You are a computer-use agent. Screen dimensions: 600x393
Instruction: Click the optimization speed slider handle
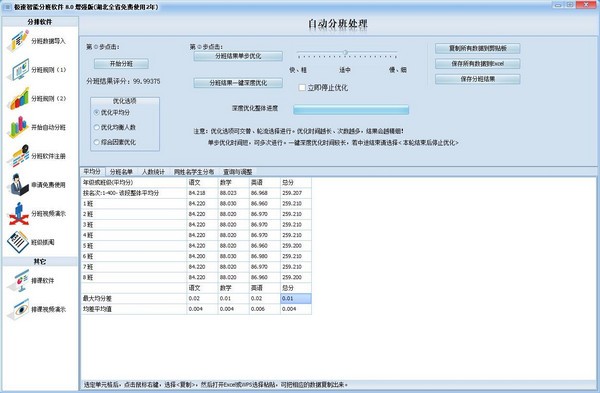tap(345, 52)
